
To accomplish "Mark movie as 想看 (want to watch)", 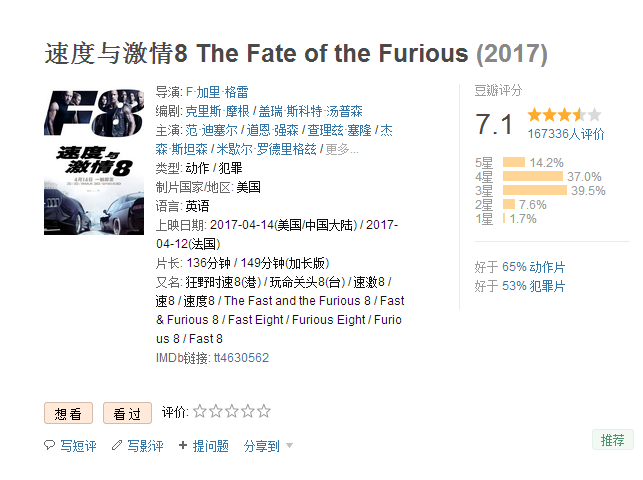I will click(x=68, y=413).
